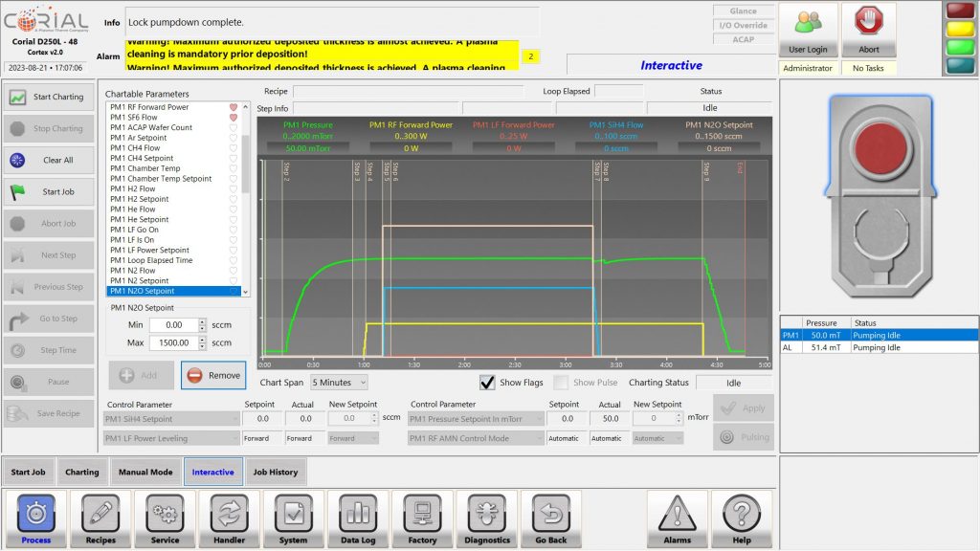This screenshot has width=980, height=551.
Task: Open the Recipes module icon
Action: tap(100, 518)
